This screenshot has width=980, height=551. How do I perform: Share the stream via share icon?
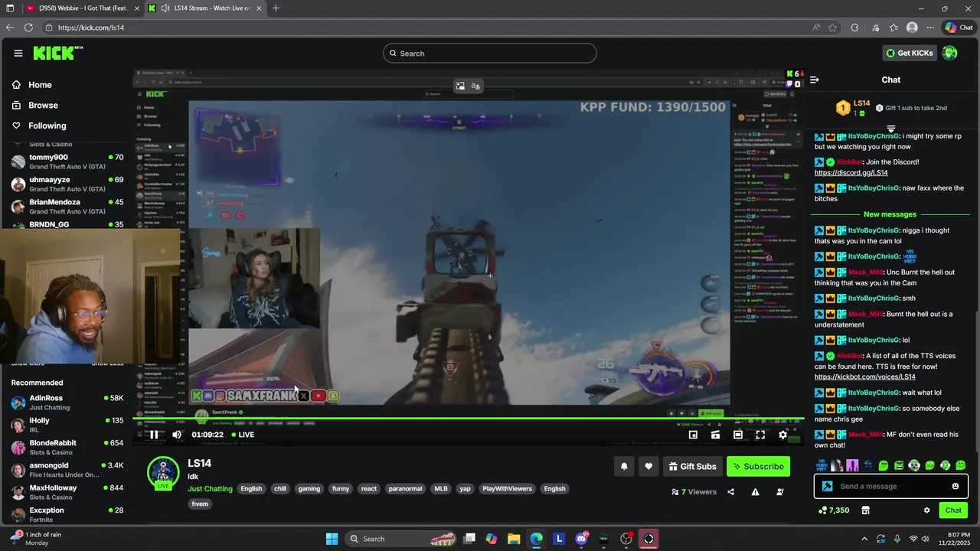[731, 492]
